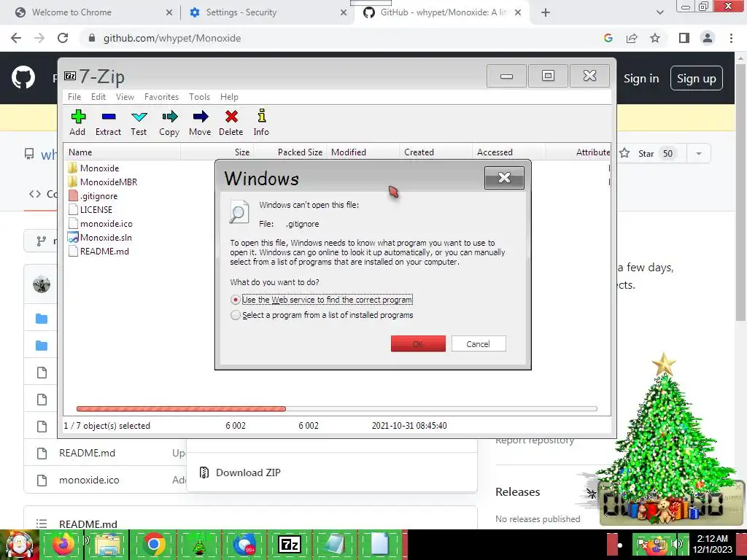This screenshot has width=747, height=560.
Task: Open File Explorer from the taskbar
Action: tap(108, 545)
